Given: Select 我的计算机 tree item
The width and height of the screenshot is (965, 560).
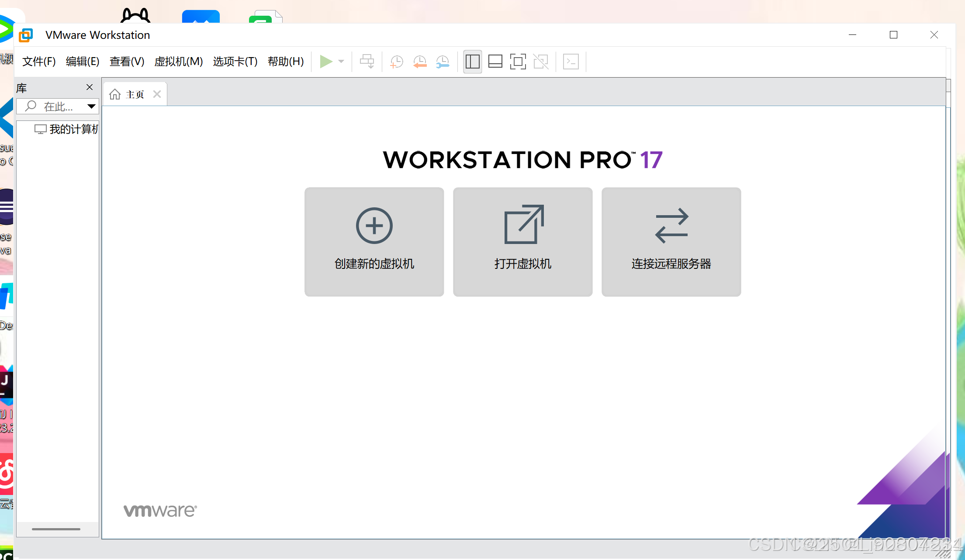Looking at the screenshot, I should click(x=73, y=129).
